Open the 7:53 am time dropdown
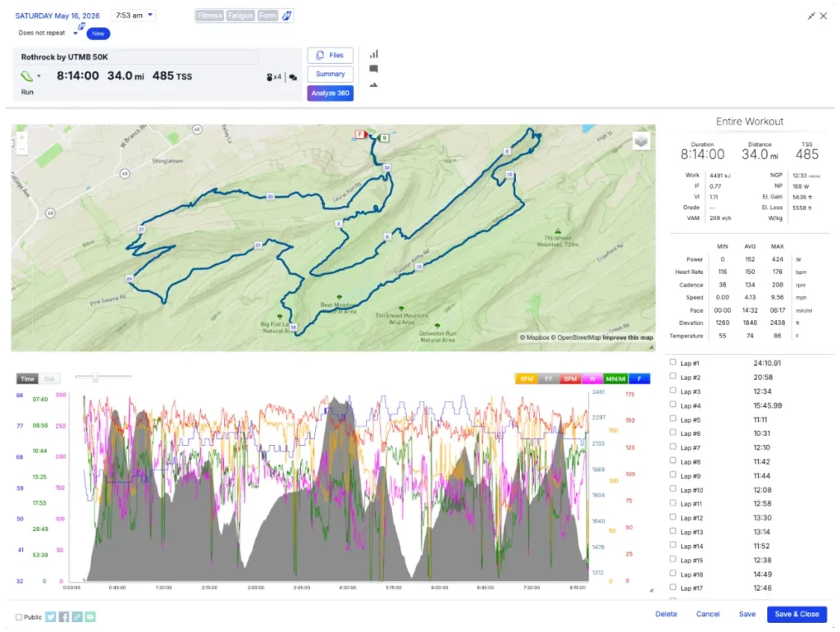 click(133, 15)
